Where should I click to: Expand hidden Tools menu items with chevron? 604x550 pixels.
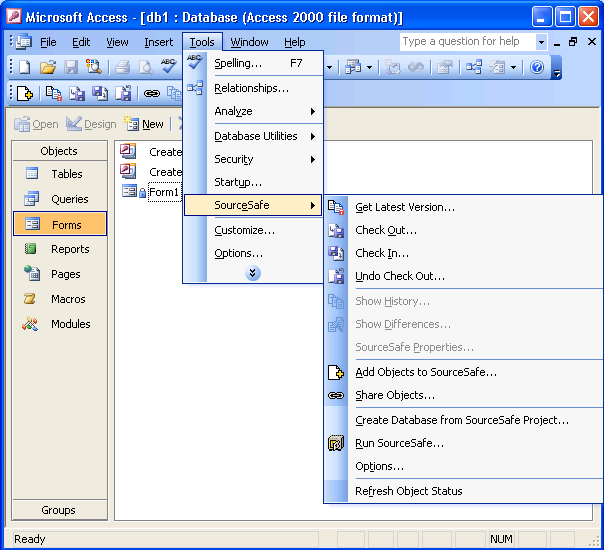point(253,273)
